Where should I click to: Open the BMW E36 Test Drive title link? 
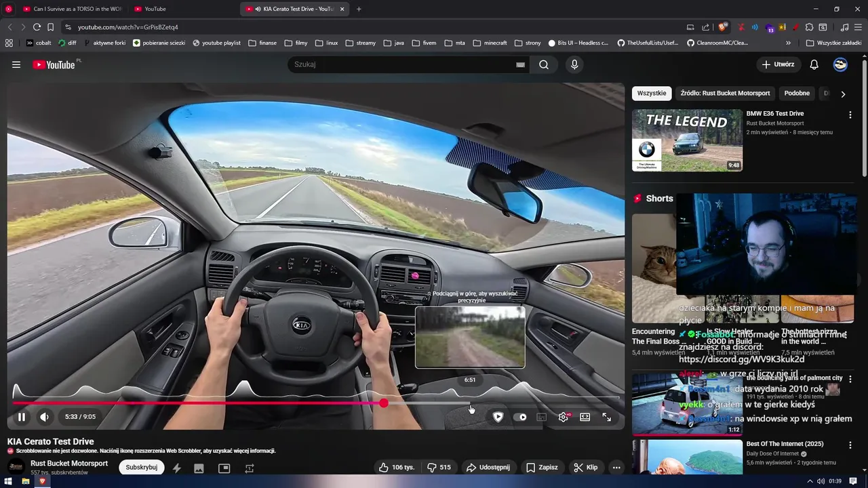pyautogui.click(x=775, y=114)
